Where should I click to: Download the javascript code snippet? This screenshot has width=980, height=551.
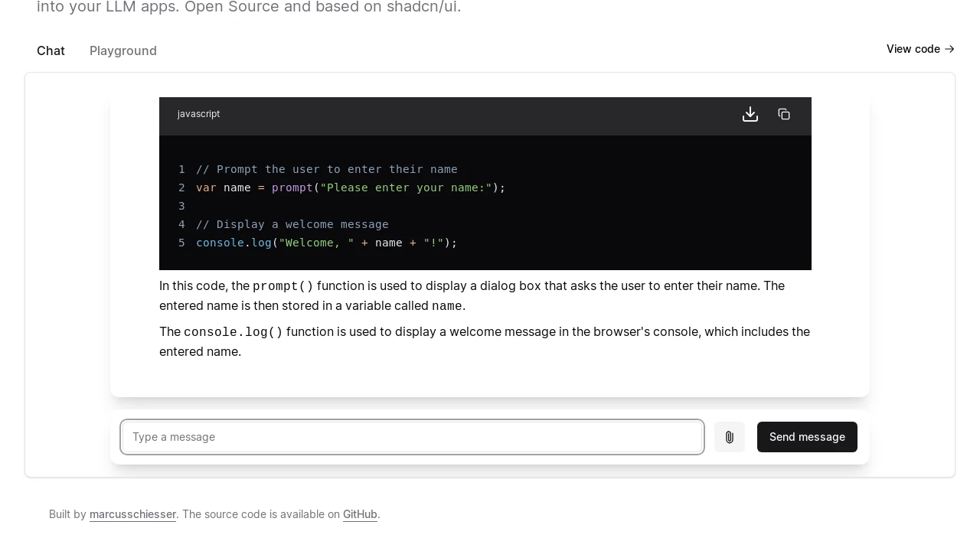click(750, 114)
